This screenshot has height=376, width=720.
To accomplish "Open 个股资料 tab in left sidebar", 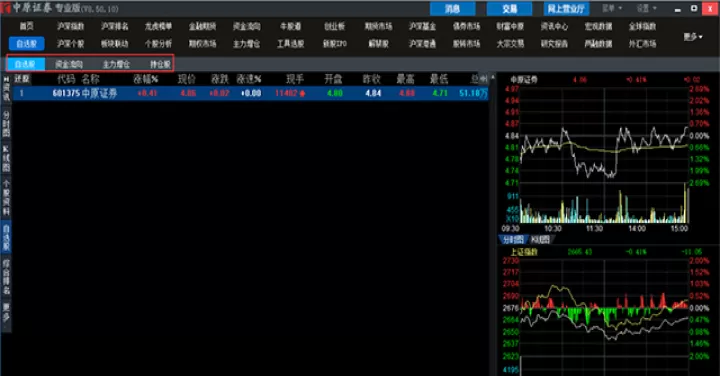I will tap(6, 198).
